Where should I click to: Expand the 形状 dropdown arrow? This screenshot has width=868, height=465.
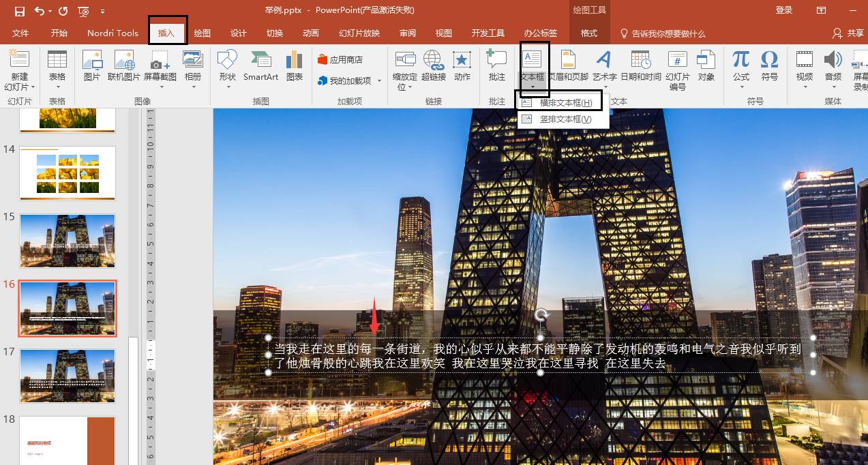(x=227, y=87)
